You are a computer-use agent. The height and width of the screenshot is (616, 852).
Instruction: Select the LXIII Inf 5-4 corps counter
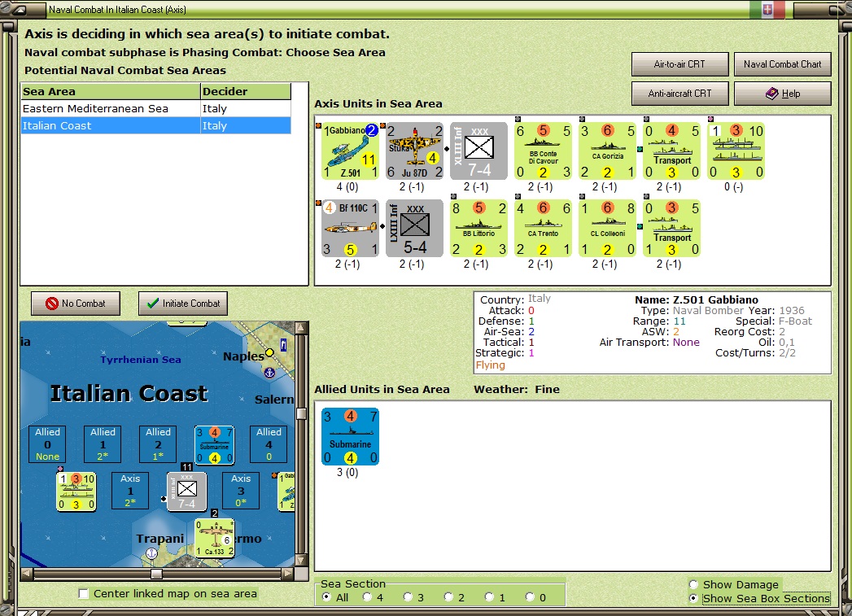[x=414, y=228]
